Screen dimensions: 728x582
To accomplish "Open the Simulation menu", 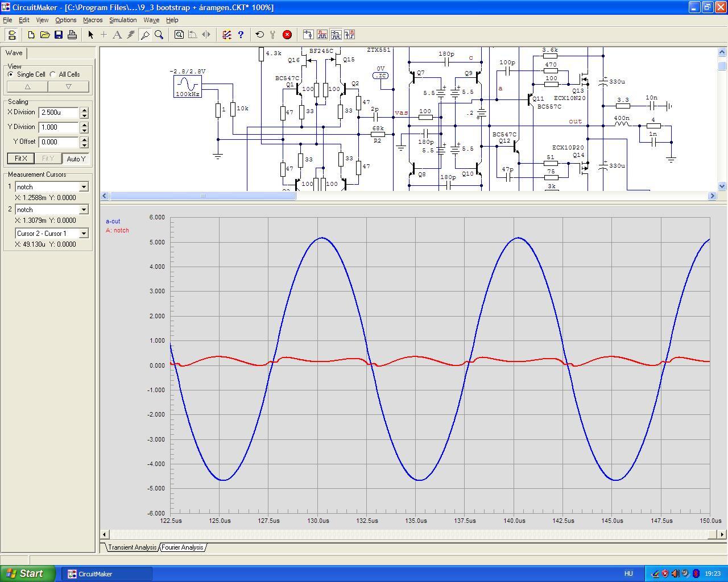I will (x=123, y=20).
